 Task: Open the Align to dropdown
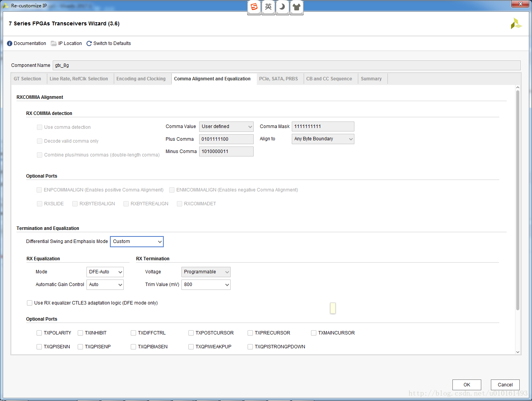click(x=323, y=139)
